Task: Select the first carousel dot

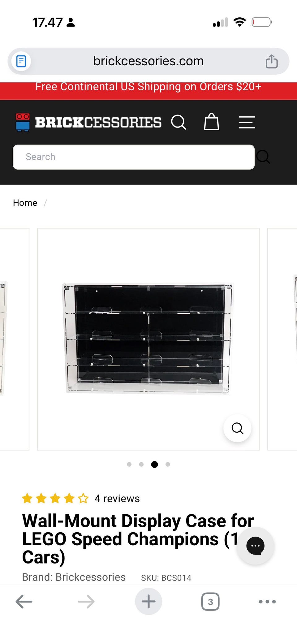Action: 129,464
